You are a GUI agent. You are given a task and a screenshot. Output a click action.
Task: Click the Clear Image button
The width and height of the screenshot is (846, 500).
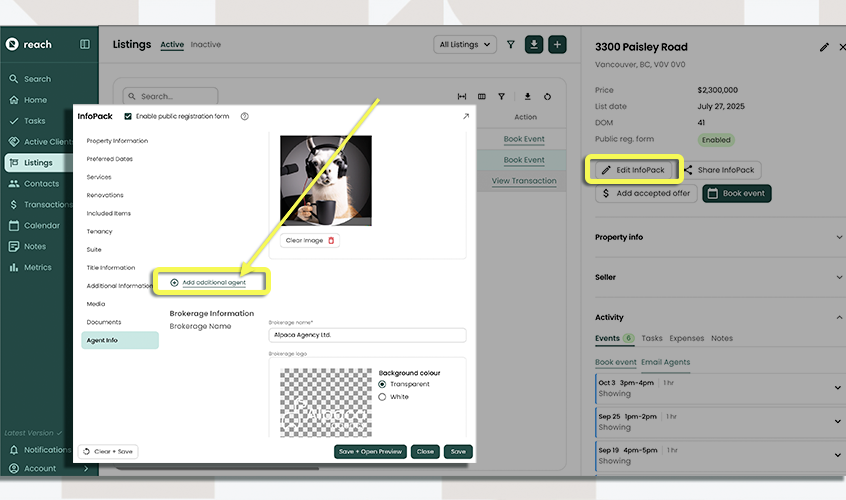coord(309,241)
